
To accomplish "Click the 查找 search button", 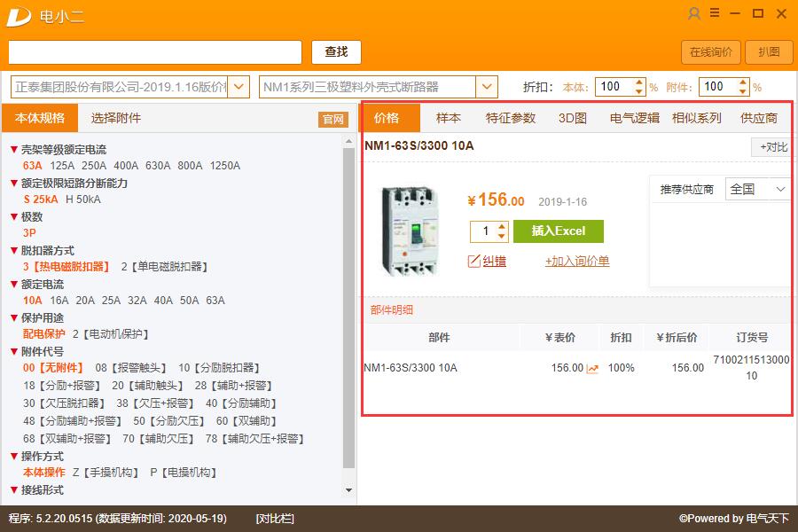I will [335, 51].
